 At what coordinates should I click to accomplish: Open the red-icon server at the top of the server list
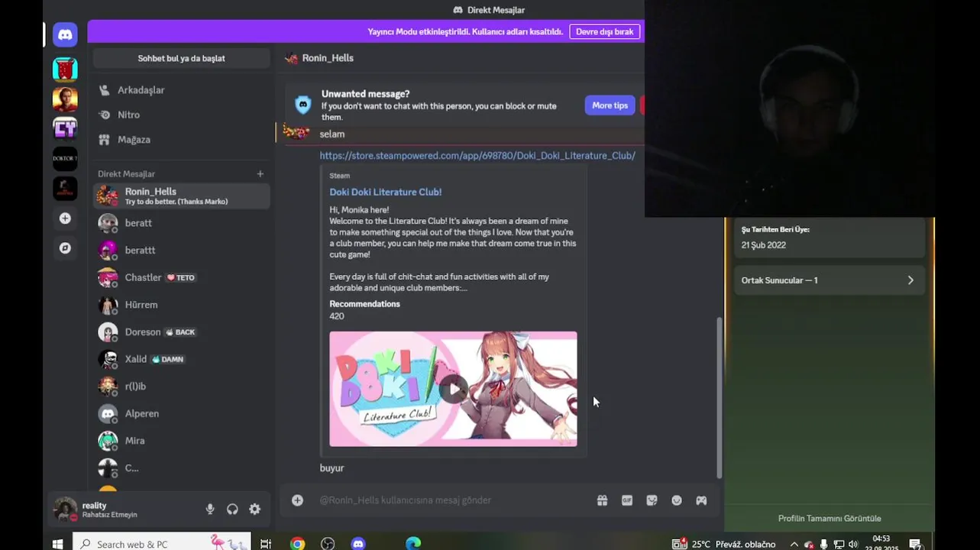tap(65, 69)
